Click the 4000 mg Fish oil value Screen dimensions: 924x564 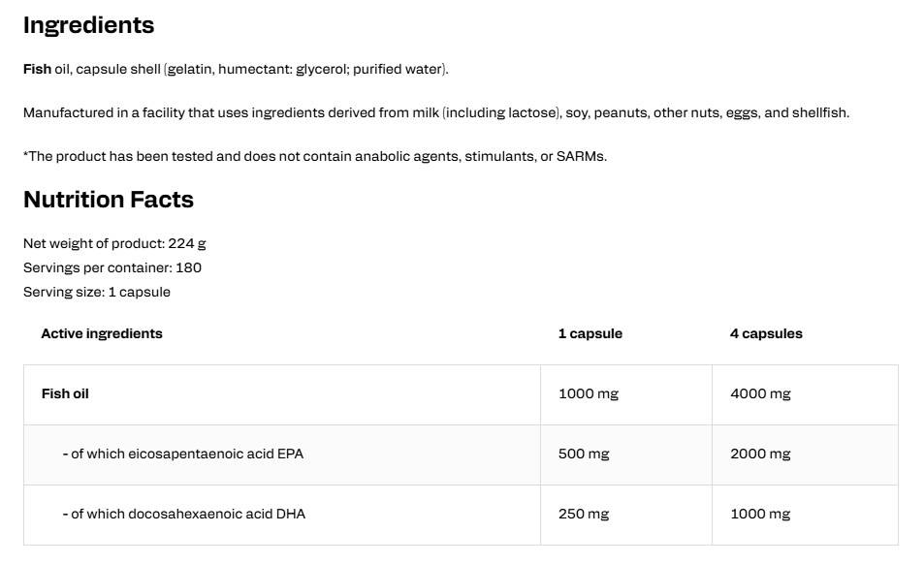(760, 393)
